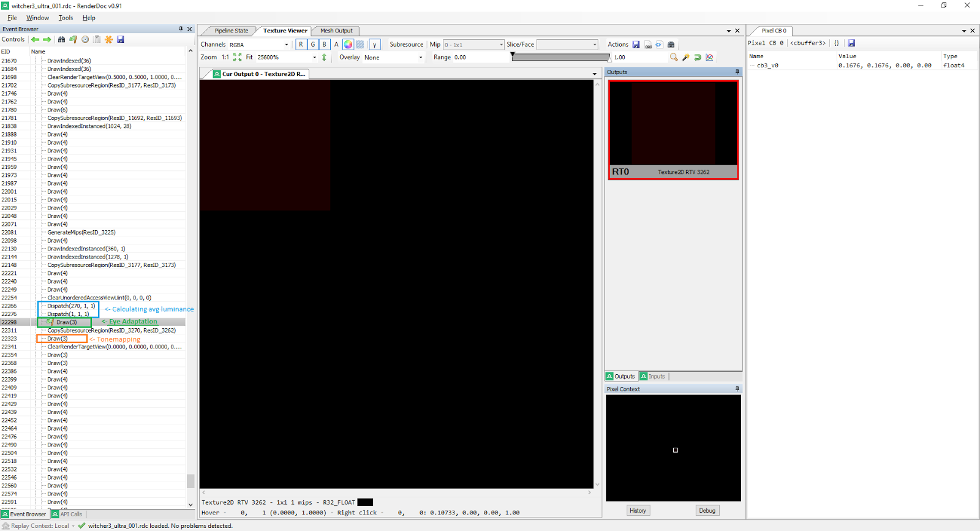Click the save icon in Event Browser toolbar
980x531 pixels.
click(121, 39)
